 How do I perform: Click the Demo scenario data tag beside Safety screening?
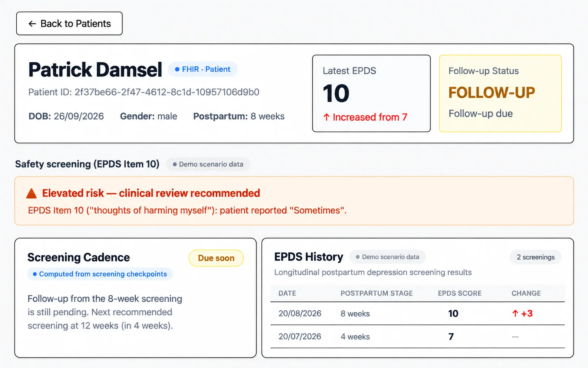click(208, 164)
